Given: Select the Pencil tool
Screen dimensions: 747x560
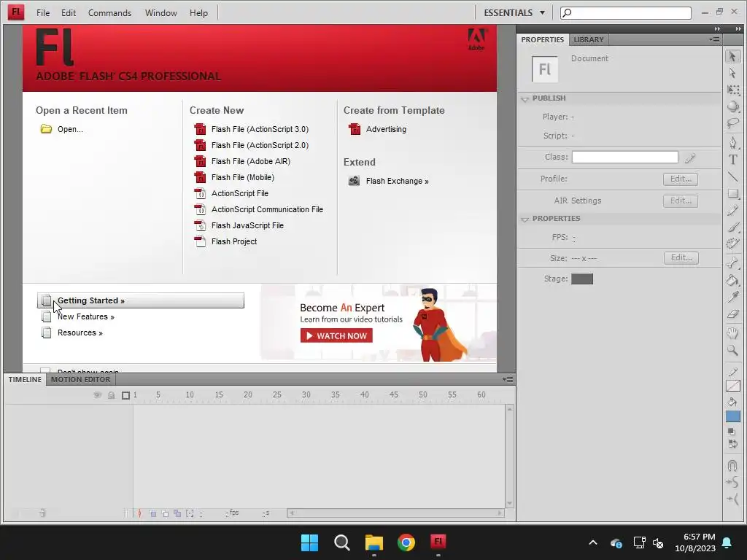Looking at the screenshot, I should (x=732, y=211).
